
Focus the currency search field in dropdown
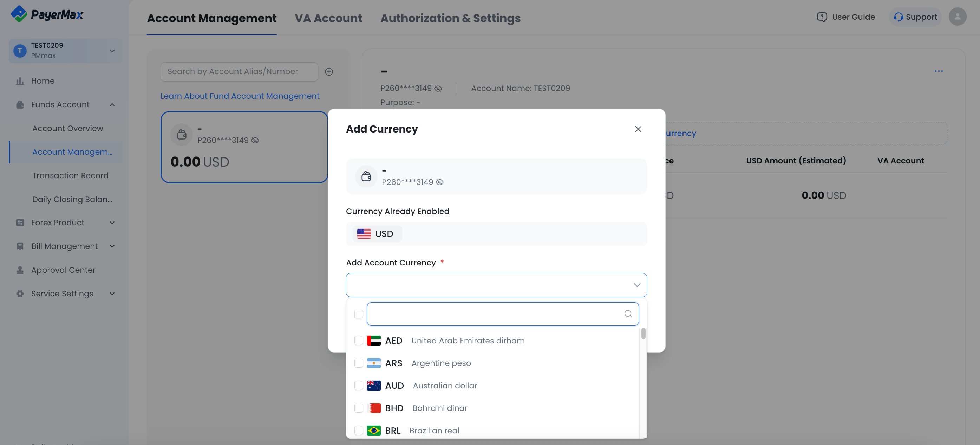pos(502,314)
